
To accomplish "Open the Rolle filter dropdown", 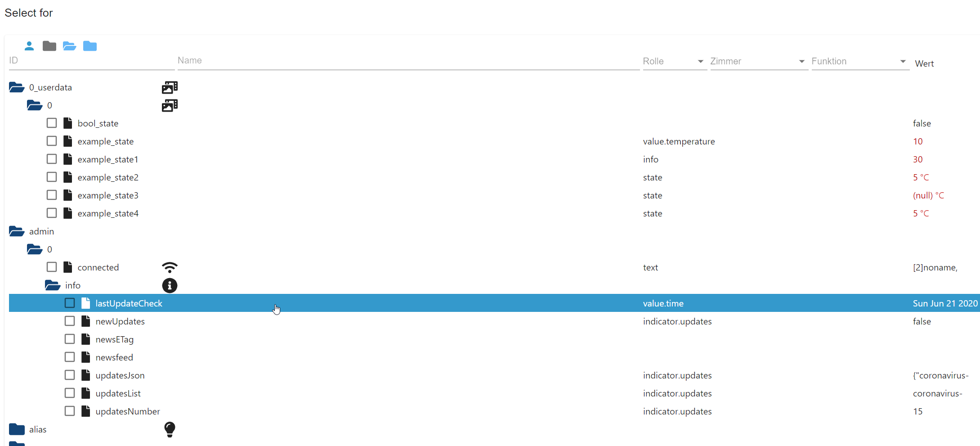I will (675, 61).
